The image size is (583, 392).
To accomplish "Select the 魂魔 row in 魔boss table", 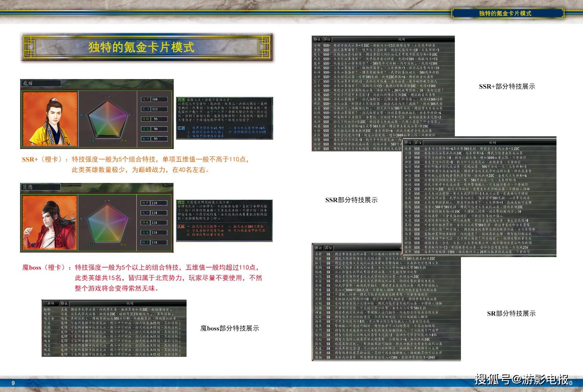I will 114,318.
